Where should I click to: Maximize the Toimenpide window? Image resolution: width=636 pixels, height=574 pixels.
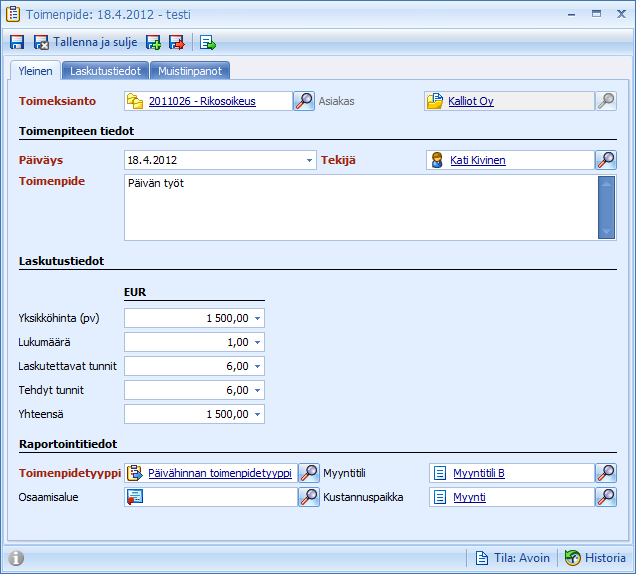pos(596,14)
